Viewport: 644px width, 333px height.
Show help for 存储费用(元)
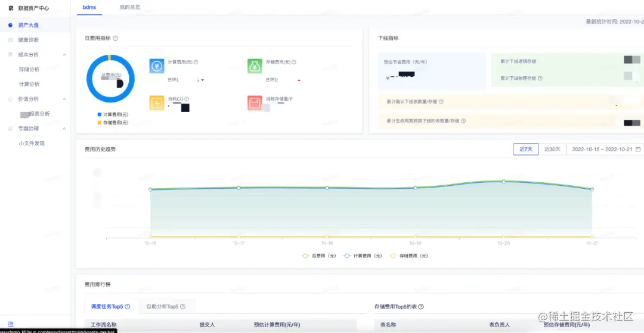[293, 62]
